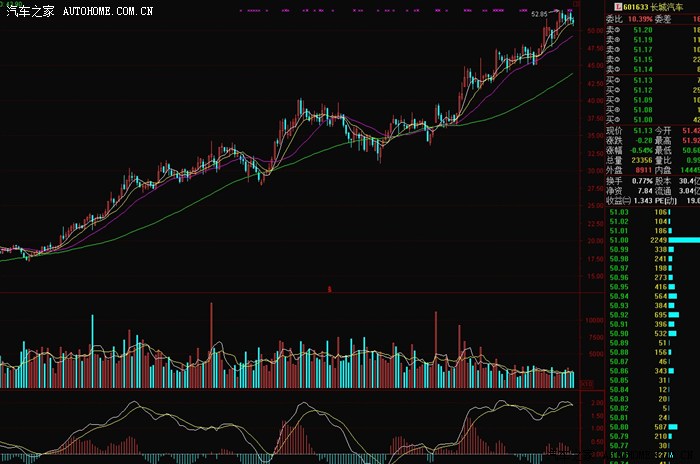Image resolution: width=700 pixels, height=464 pixels.
Task: Select the buy order row priced 51.13
Action: (x=653, y=80)
